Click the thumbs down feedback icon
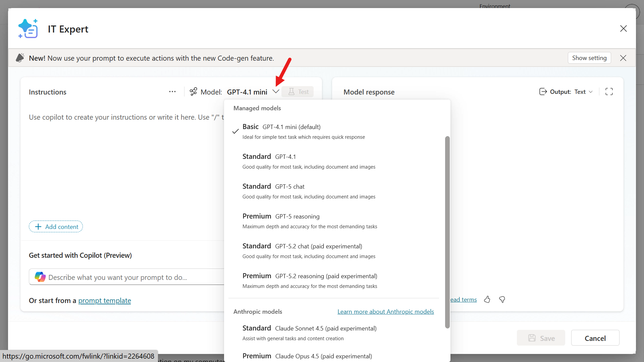644x362 pixels. pyautogui.click(x=502, y=299)
